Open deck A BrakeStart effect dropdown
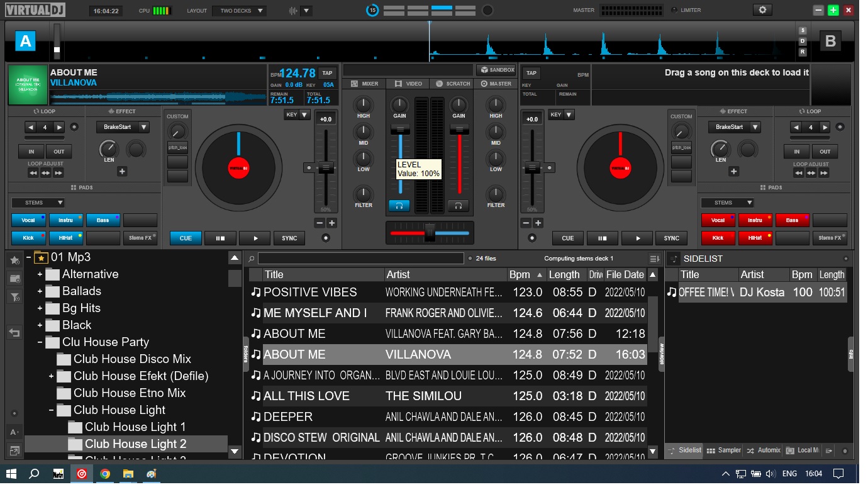The height and width of the screenshot is (492, 868). coord(123,127)
